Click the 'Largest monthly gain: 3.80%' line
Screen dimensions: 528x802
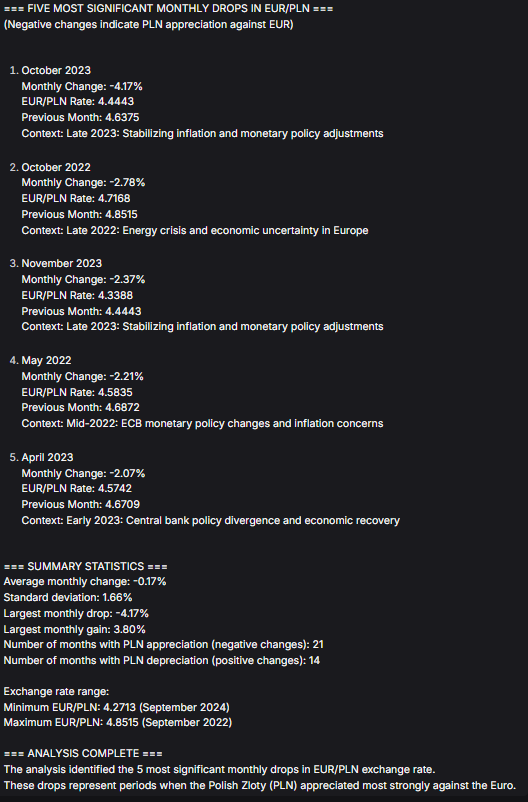point(75,629)
